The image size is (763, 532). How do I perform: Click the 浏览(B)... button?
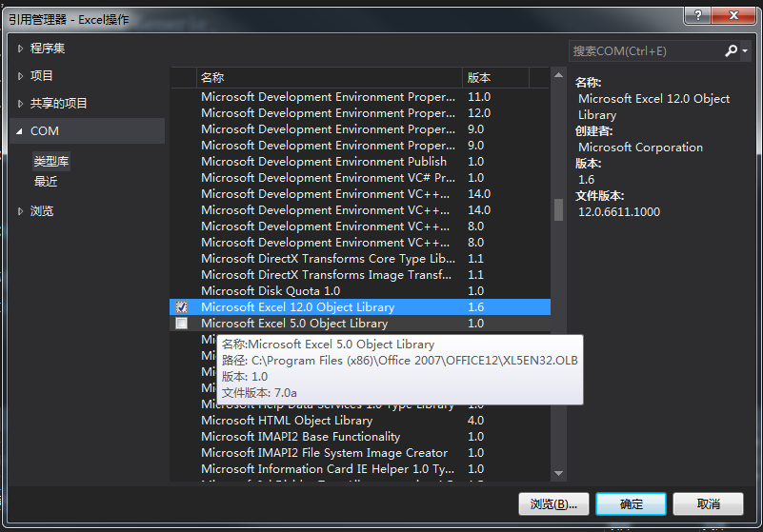(x=553, y=503)
